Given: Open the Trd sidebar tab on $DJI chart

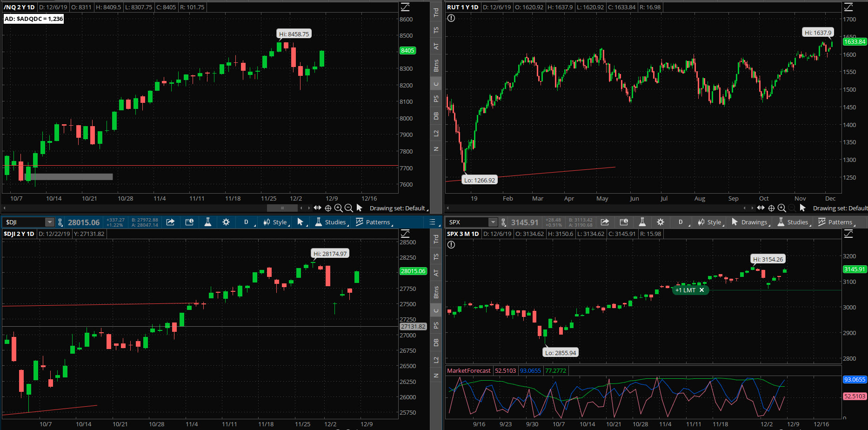Looking at the screenshot, I should [x=436, y=239].
